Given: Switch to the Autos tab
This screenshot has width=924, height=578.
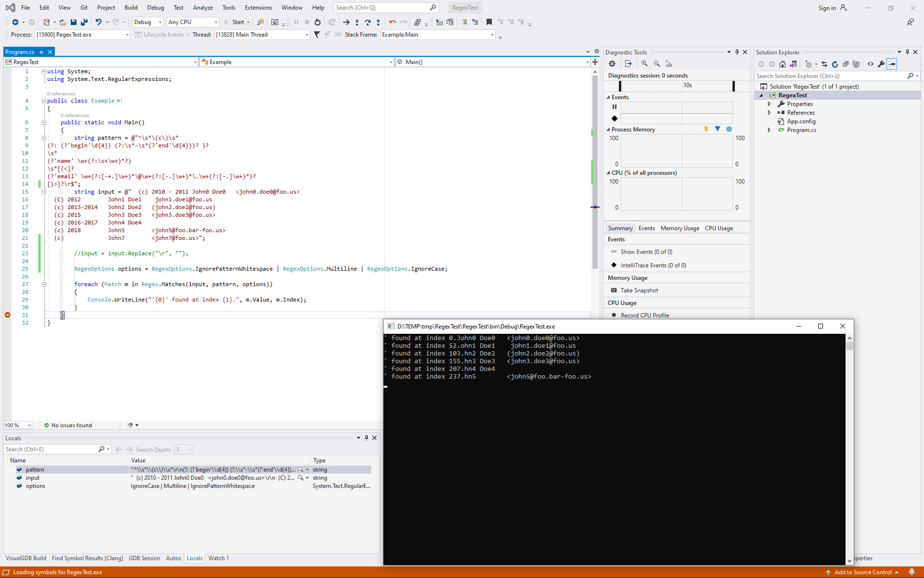Looking at the screenshot, I should pos(173,558).
